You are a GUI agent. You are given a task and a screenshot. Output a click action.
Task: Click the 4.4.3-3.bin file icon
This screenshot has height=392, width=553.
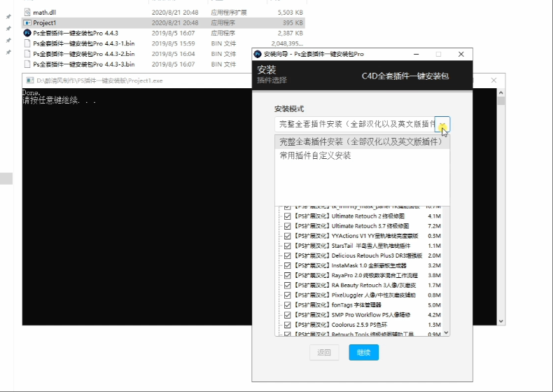[x=27, y=64]
